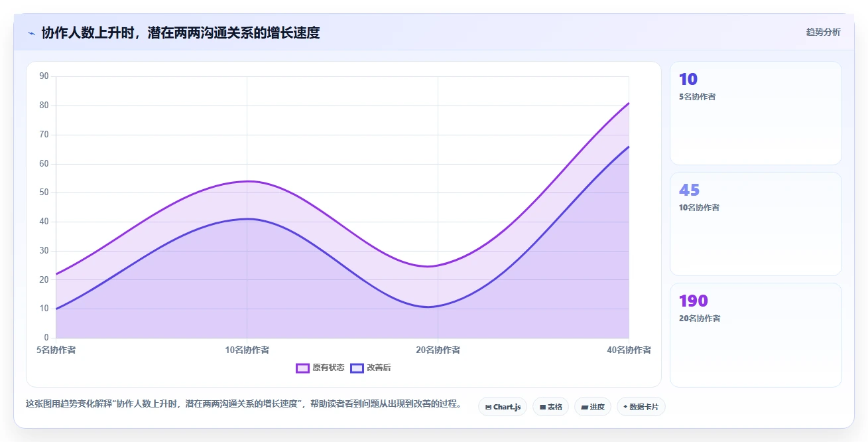The width and height of the screenshot is (868, 442).
Task: Click the chart title 协作人数上升时 heading
Action: click(180, 33)
